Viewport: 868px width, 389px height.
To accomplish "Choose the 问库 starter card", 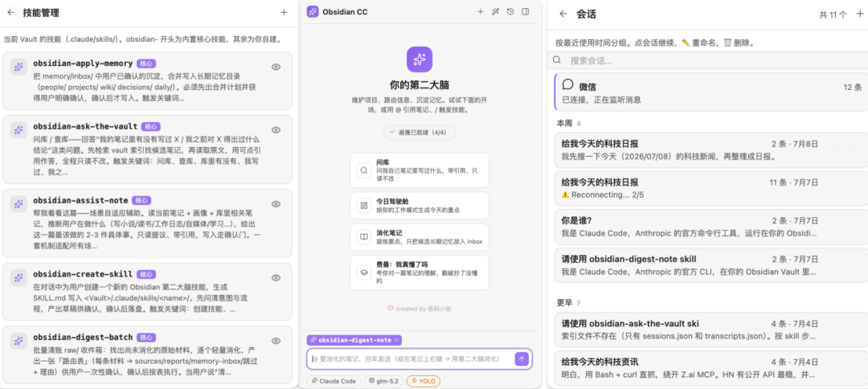I will [419, 170].
